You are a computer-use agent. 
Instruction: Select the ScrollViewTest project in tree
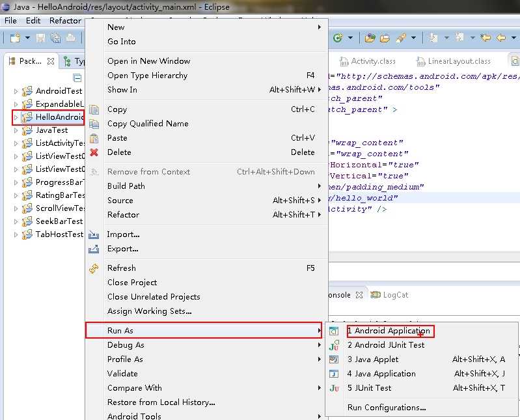point(54,208)
